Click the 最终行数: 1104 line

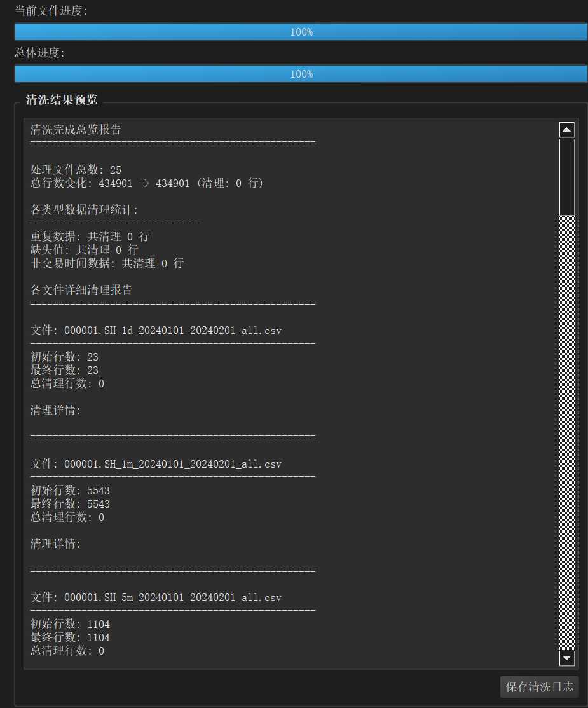[70, 637]
